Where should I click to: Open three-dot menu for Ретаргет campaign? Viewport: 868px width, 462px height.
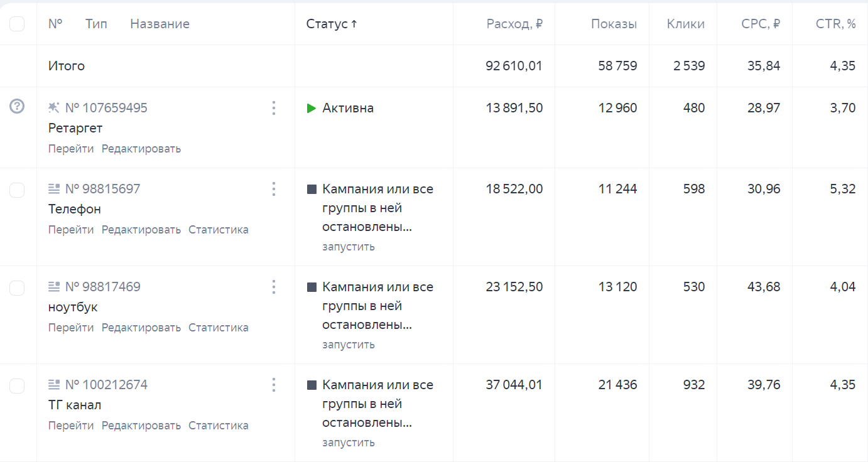tap(273, 108)
